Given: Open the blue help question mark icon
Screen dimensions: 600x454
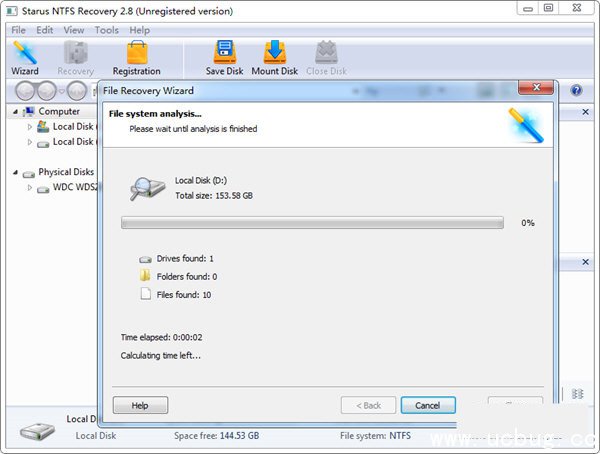Looking at the screenshot, I should click(x=576, y=90).
